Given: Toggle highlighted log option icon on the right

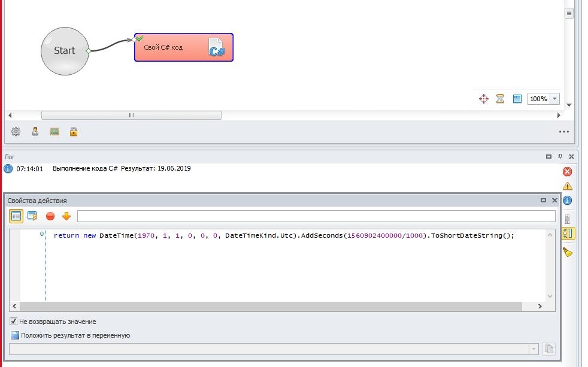Looking at the screenshot, I should pyautogui.click(x=568, y=233).
